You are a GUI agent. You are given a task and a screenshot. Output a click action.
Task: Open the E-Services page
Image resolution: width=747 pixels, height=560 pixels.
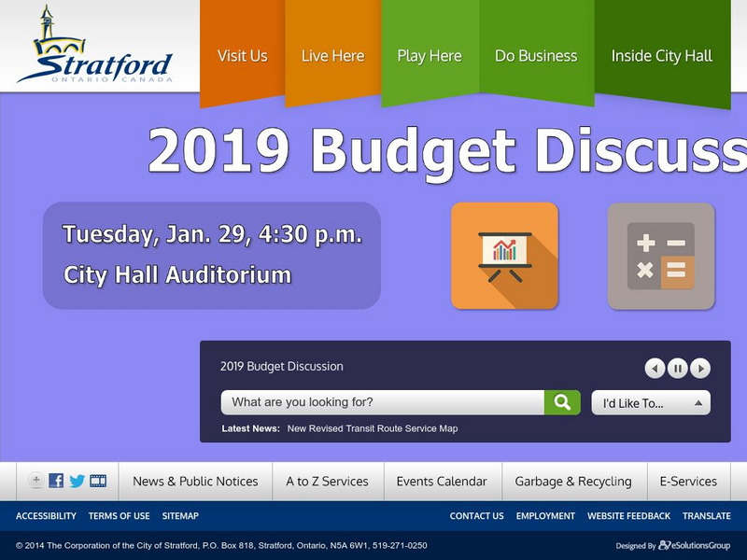(x=688, y=482)
